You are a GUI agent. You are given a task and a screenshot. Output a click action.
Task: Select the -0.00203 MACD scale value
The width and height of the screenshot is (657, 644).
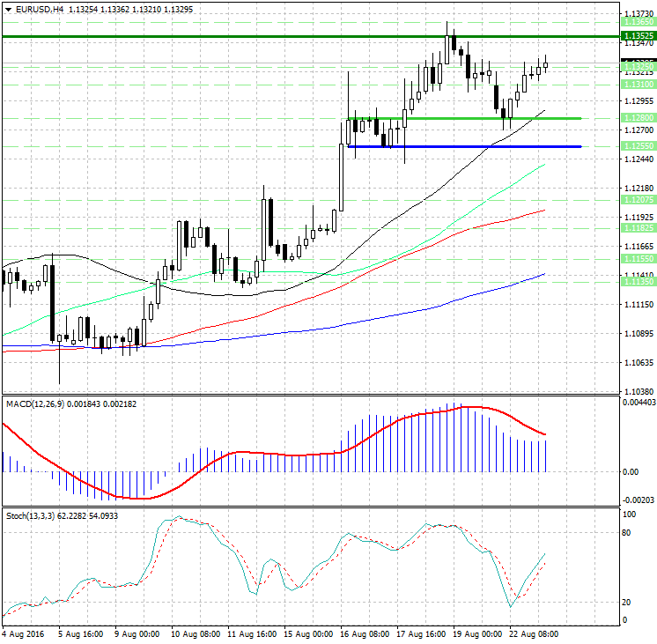(x=639, y=500)
